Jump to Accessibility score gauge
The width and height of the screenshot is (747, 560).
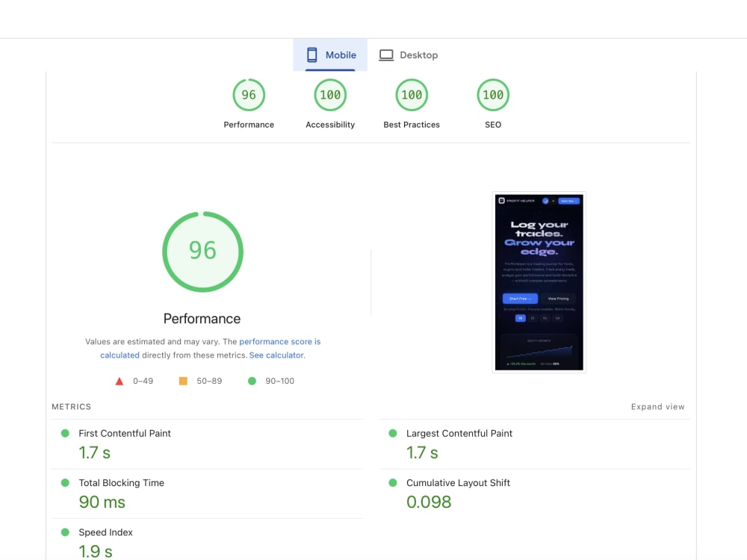point(330,95)
